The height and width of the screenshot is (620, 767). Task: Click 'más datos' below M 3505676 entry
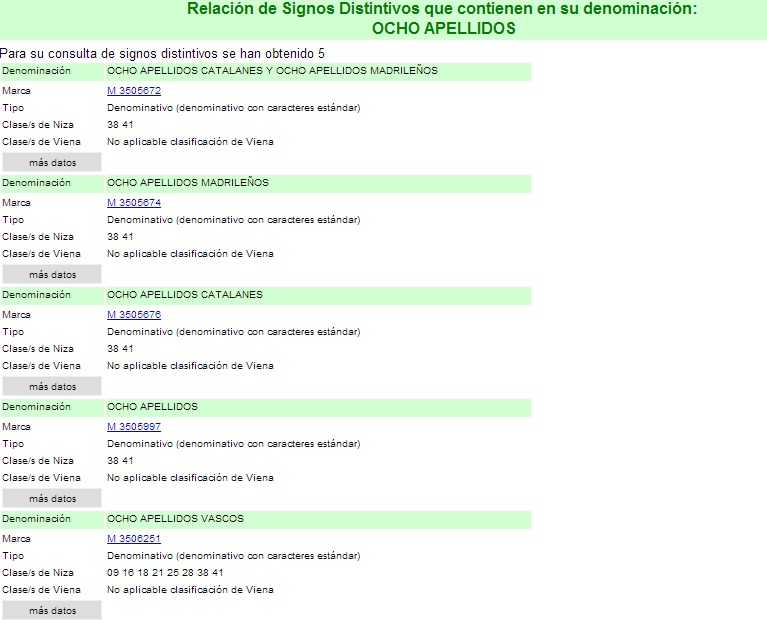[x=52, y=387]
